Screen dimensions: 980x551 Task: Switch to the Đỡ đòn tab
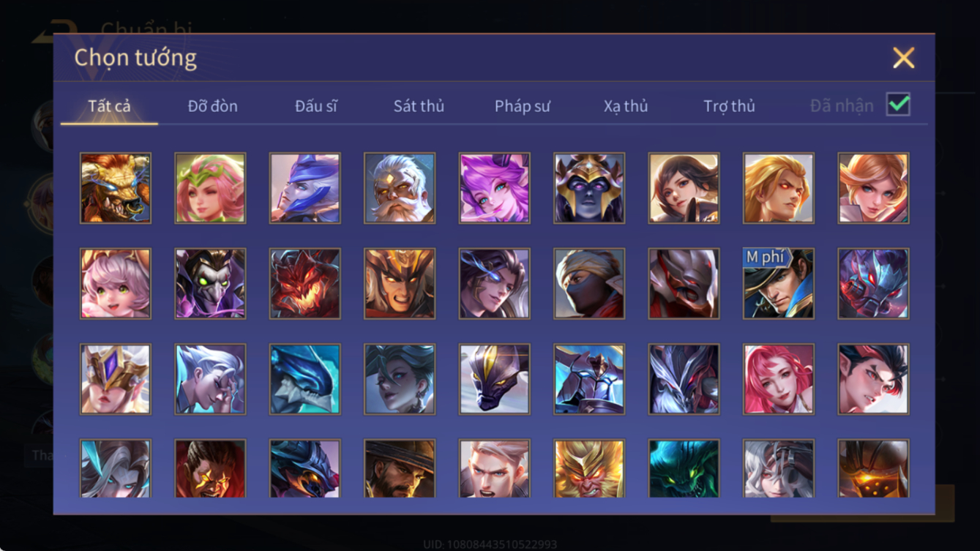(213, 106)
